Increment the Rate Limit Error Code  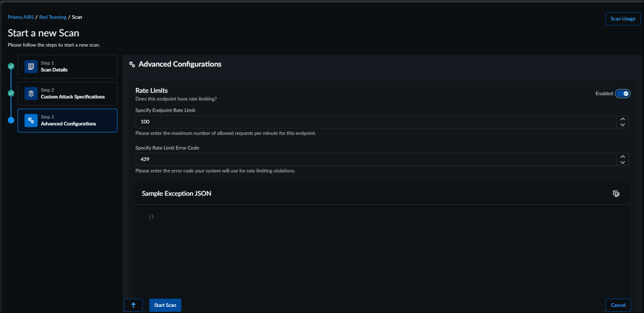(x=623, y=156)
